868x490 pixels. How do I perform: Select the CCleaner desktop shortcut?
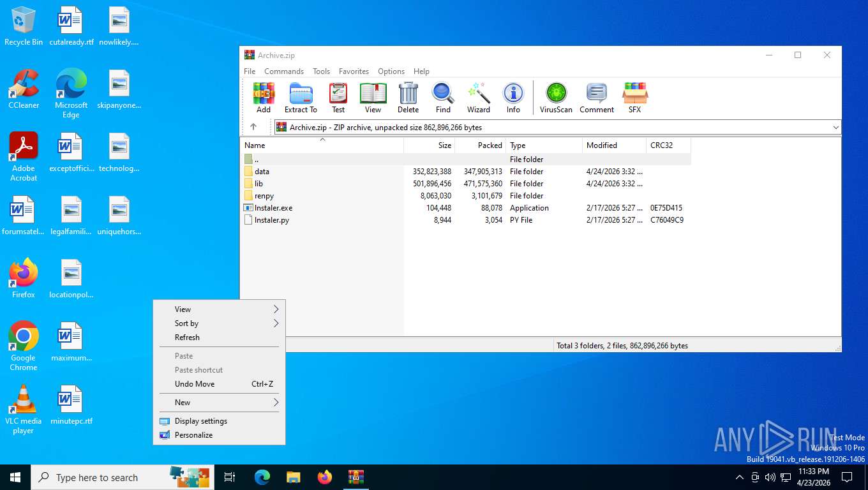tap(24, 89)
